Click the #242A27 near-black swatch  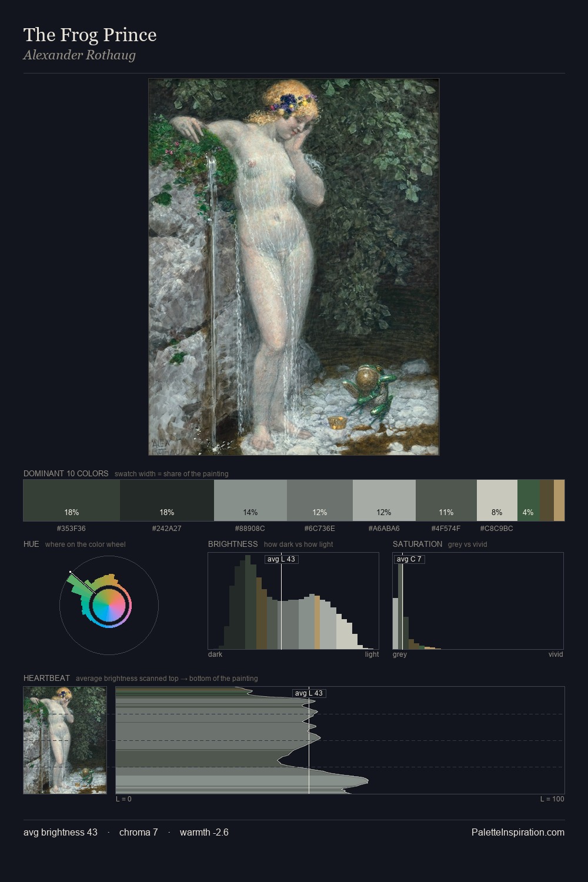pyautogui.click(x=167, y=500)
